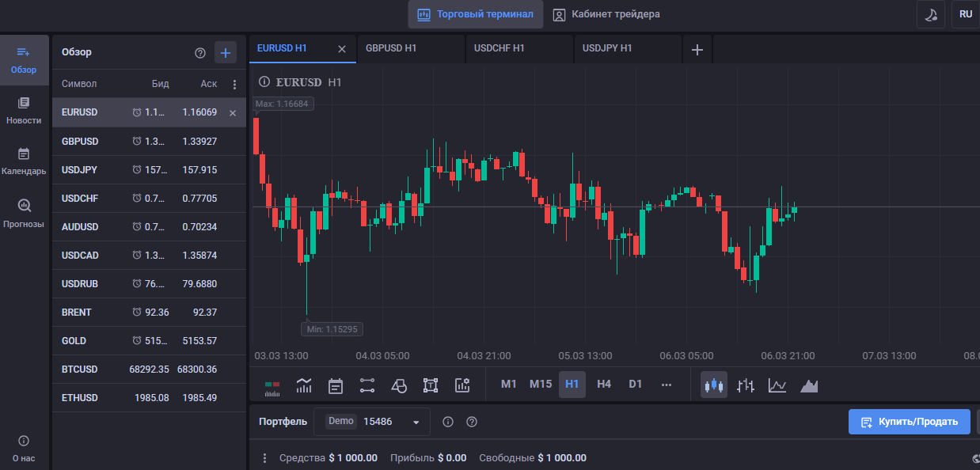This screenshot has width=980, height=470.
Task: Click the Купить/Продать button
Action: [909, 422]
